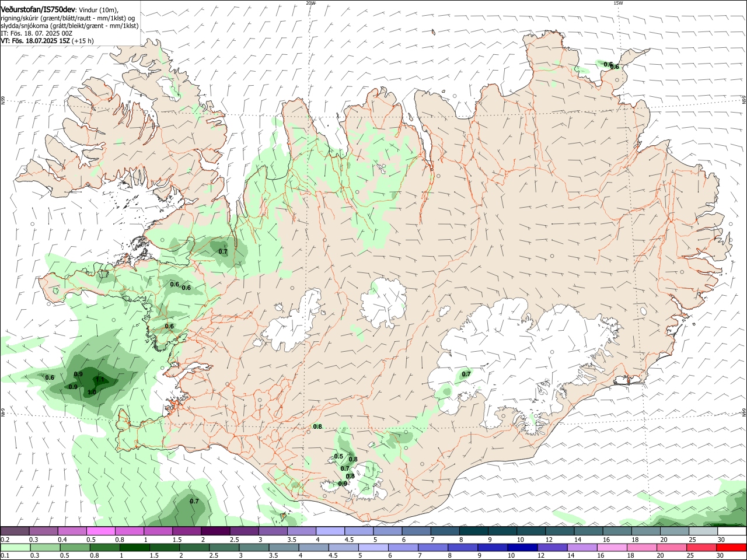Select upper-row pink swatch between 0.5 and 0.8

(100, 531)
